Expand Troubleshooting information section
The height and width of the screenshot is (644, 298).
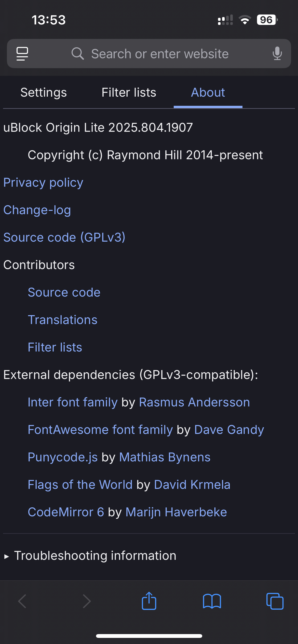pos(90,555)
